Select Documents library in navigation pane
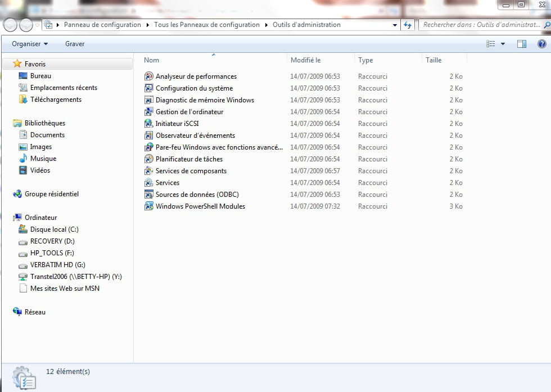 point(47,134)
